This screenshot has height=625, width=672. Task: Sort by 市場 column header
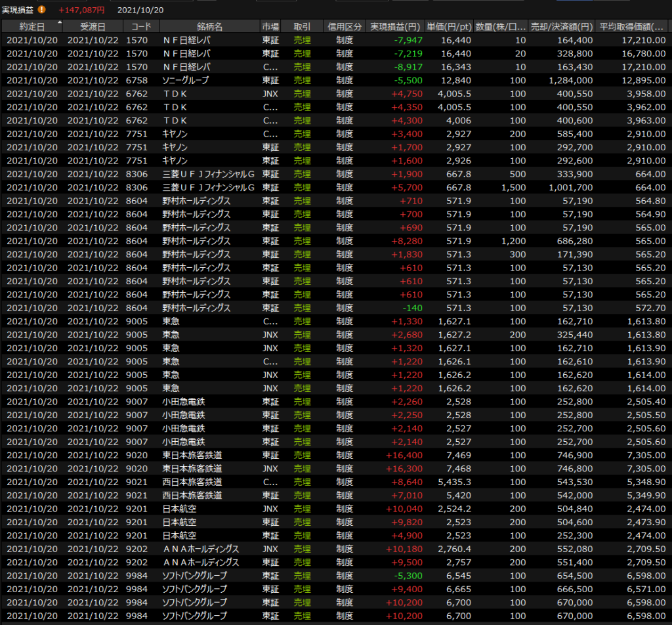tap(270, 27)
